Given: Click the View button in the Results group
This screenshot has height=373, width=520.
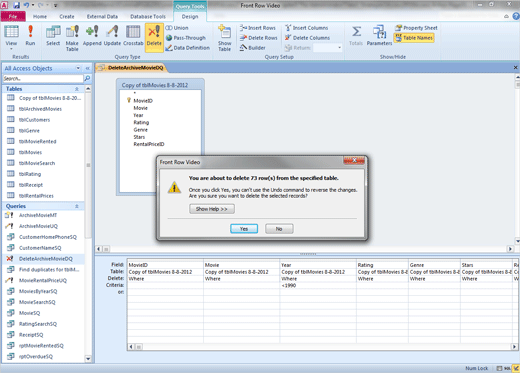Looking at the screenshot, I should (11, 36).
